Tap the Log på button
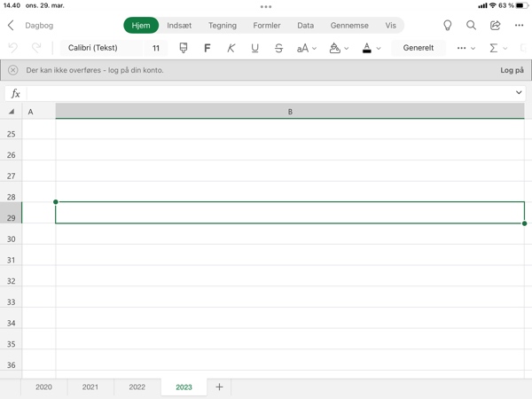 pyautogui.click(x=512, y=70)
